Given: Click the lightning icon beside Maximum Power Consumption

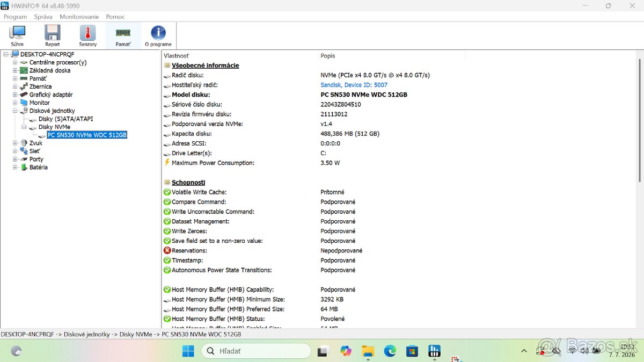Looking at the screenshot, I should 167,163.
